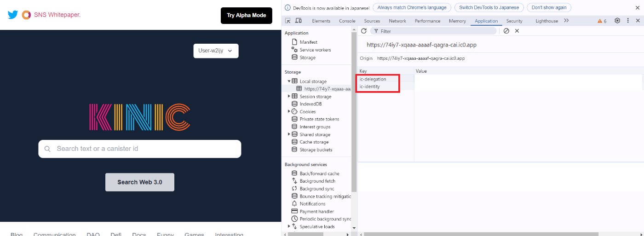Open the Twitter bird icon link
644x236 pixels.
point(13,15)
